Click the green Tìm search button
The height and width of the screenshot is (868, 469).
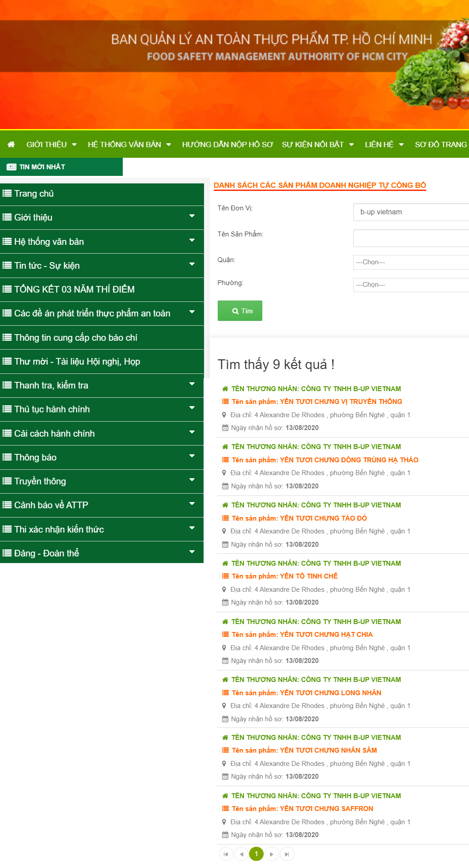pos(240,311)
